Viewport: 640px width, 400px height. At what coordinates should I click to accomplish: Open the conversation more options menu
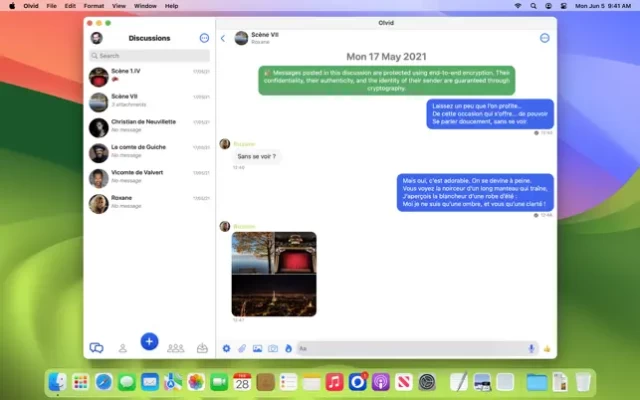[x=545, y=38]
